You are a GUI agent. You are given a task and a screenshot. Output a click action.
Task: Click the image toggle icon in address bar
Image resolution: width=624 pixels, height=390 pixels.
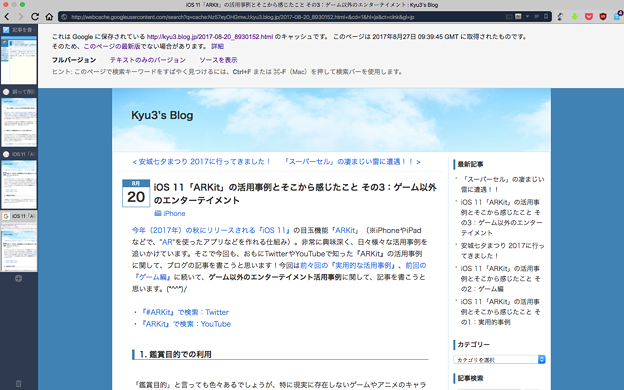(518, 17)
